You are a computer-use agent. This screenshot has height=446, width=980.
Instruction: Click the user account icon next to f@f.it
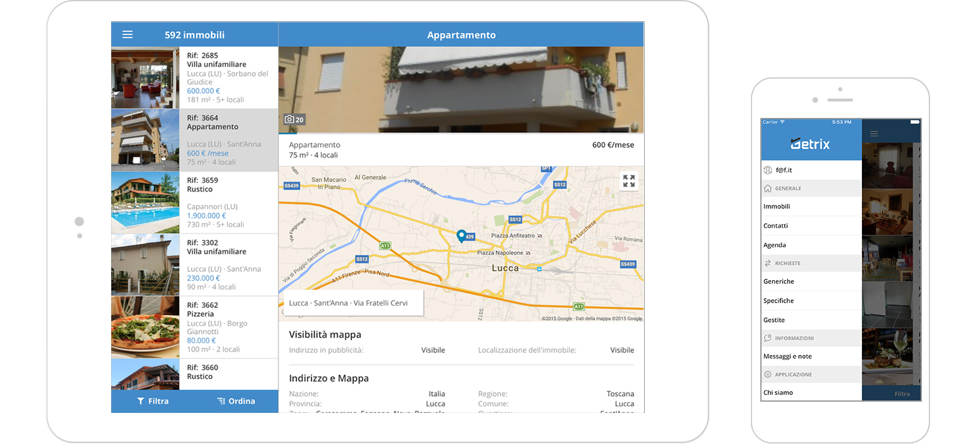[768, 170]
